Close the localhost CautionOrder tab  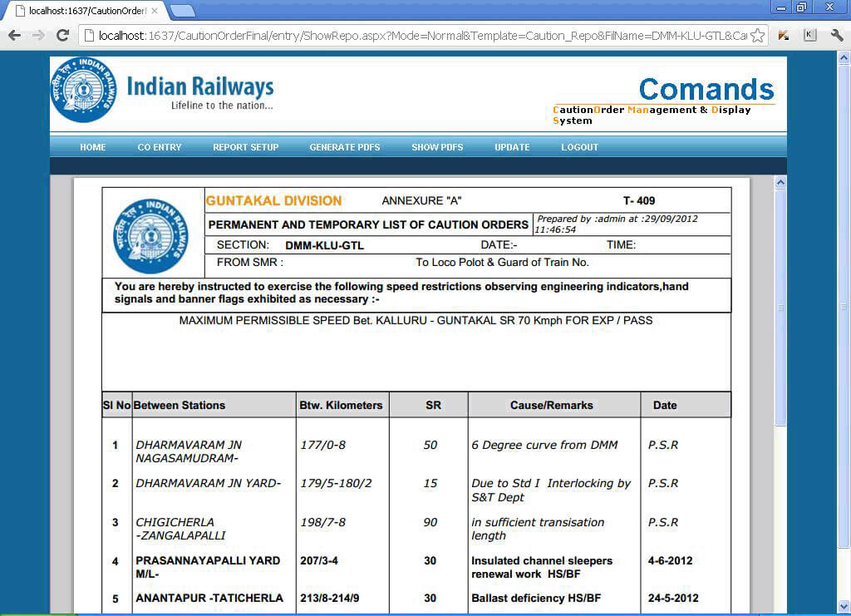pyautogui.click(x=155, y=10)
